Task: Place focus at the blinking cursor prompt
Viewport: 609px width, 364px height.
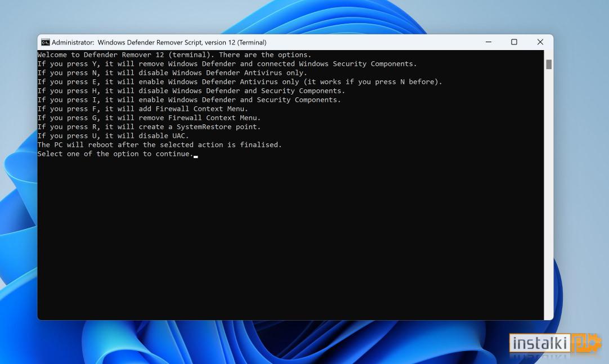Action: click(x=195, y=154)
